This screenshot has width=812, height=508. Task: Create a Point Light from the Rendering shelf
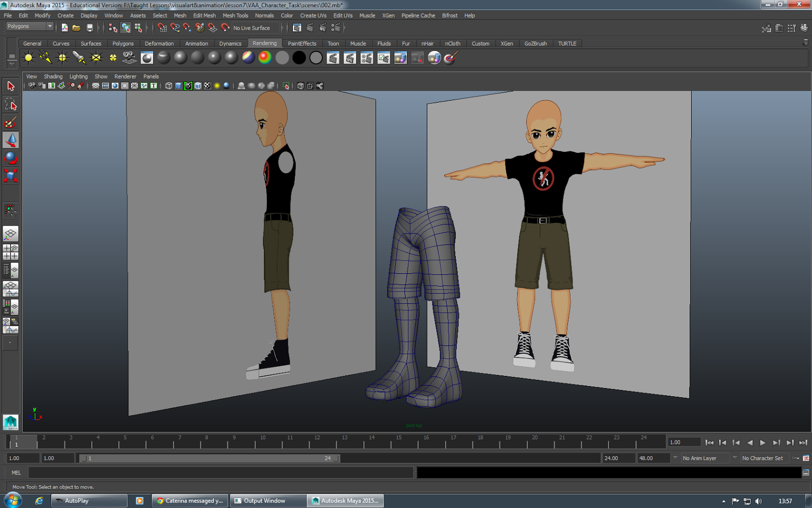(62, 58)
